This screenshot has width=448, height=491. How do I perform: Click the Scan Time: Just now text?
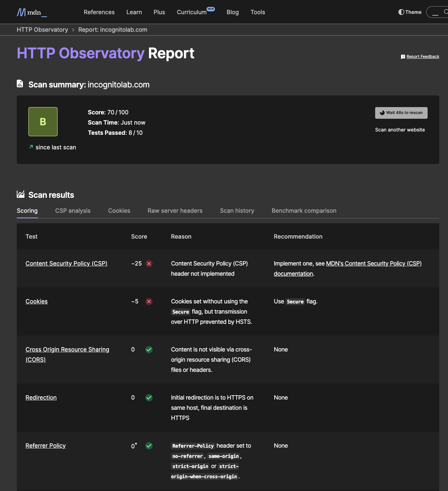[x=117, y=122]
